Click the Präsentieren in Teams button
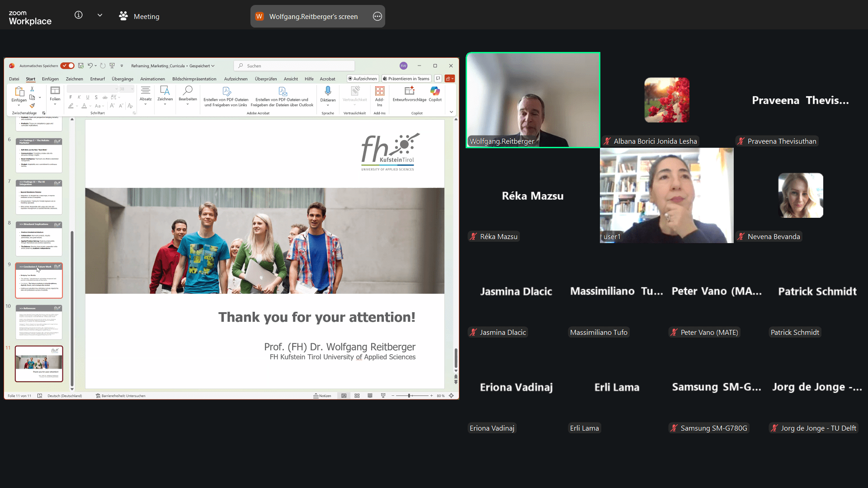 406,79
